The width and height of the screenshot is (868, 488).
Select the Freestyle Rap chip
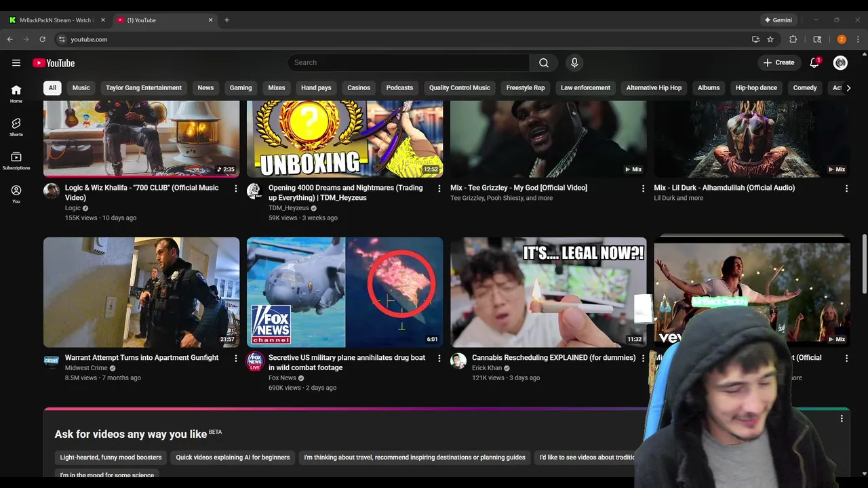pyautogui.click(x=526, y=87)
